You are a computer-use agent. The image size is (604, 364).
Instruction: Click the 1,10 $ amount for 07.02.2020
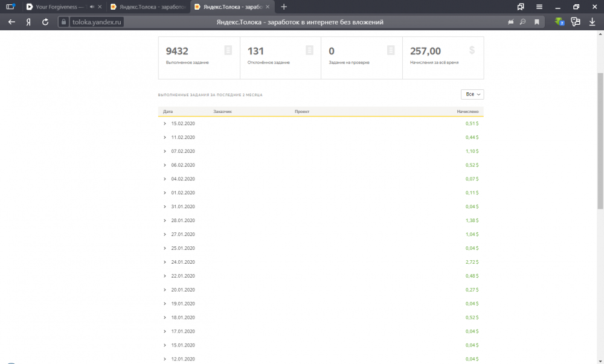point(472,152)
